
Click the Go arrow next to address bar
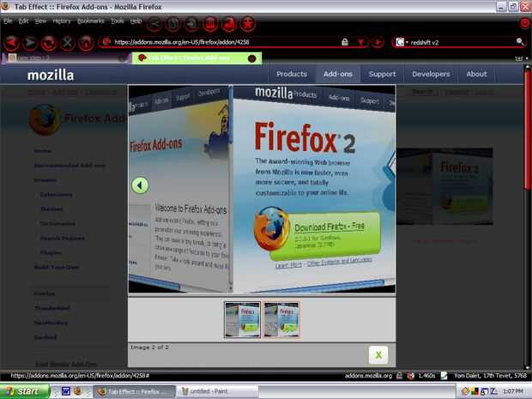click(x=378, y=42)
